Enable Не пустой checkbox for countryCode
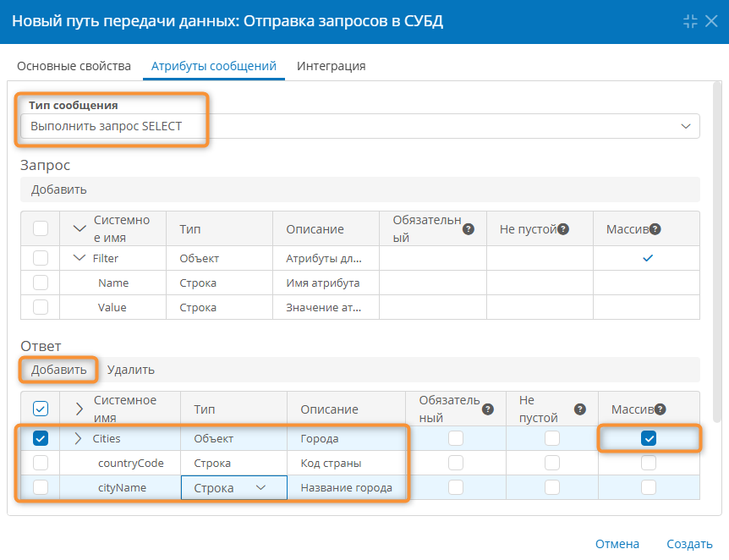Image resolution: width=729 pixels, height=560 pixels. [552, 463]
